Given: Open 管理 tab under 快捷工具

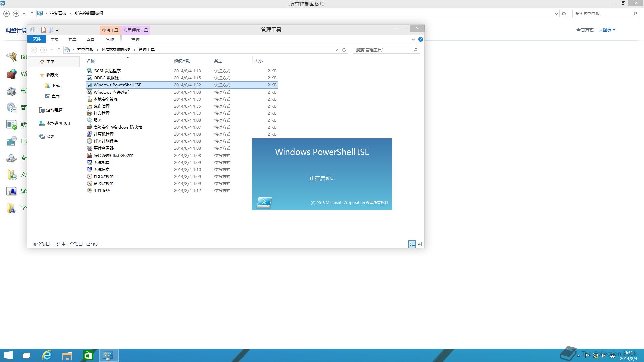Looking at the screenshot, I should [x=110, y=39].
